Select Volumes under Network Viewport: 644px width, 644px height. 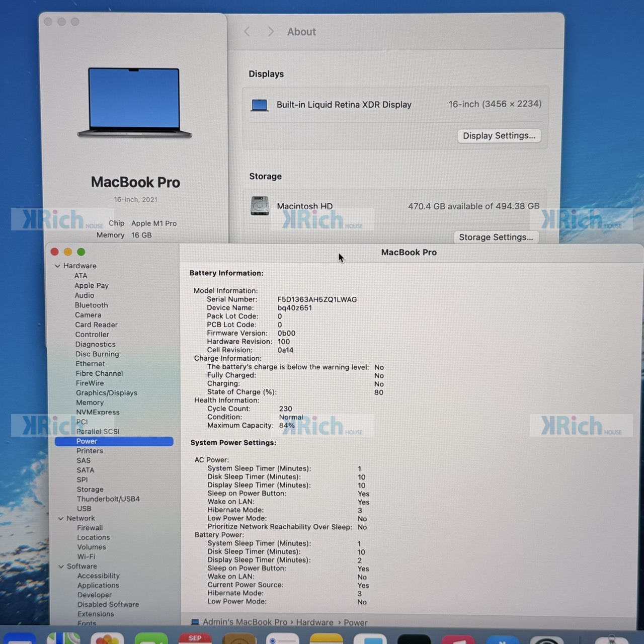coord(92,547)
